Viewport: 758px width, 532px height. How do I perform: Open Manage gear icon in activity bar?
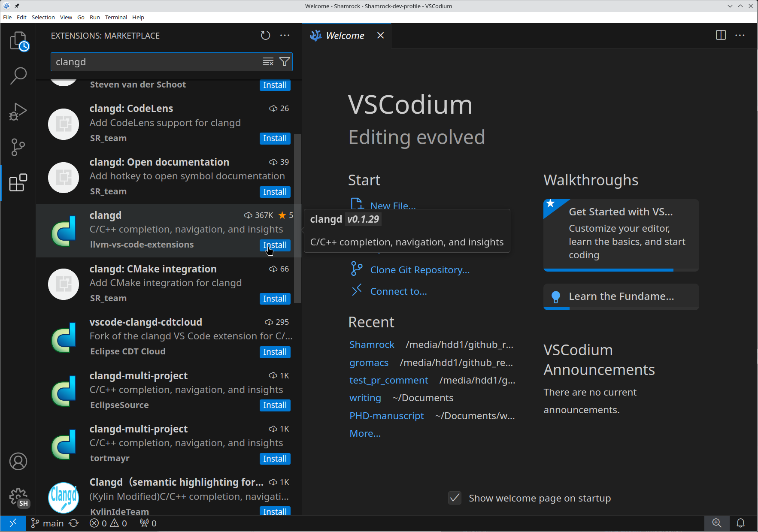(18, 498)
